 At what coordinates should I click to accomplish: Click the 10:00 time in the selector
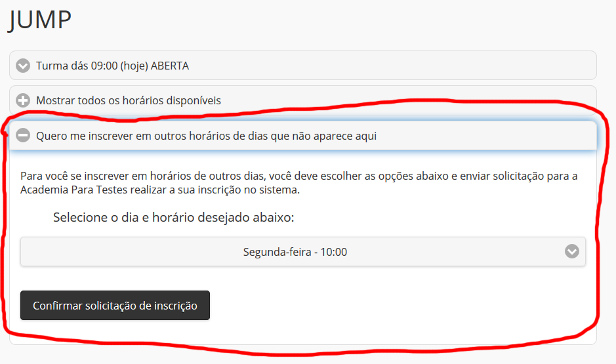pyautogui.click(x=333, y=252)
